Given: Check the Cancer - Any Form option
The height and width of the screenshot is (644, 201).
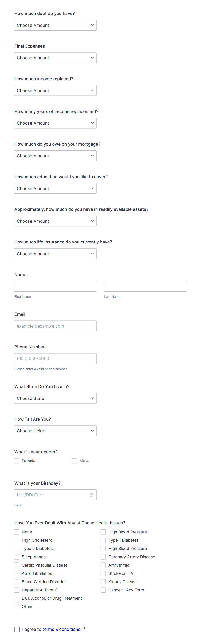Looking at the screenshot, I should pos(103,590).
